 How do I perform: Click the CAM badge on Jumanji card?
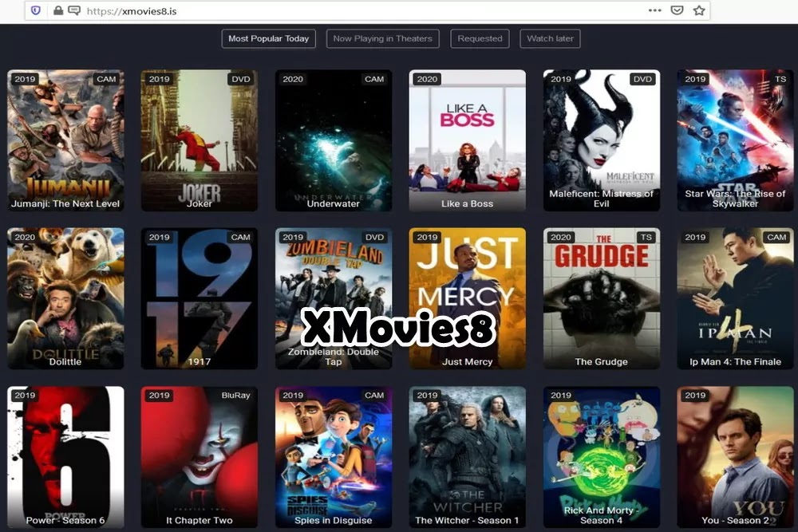(x=106, y=79)
